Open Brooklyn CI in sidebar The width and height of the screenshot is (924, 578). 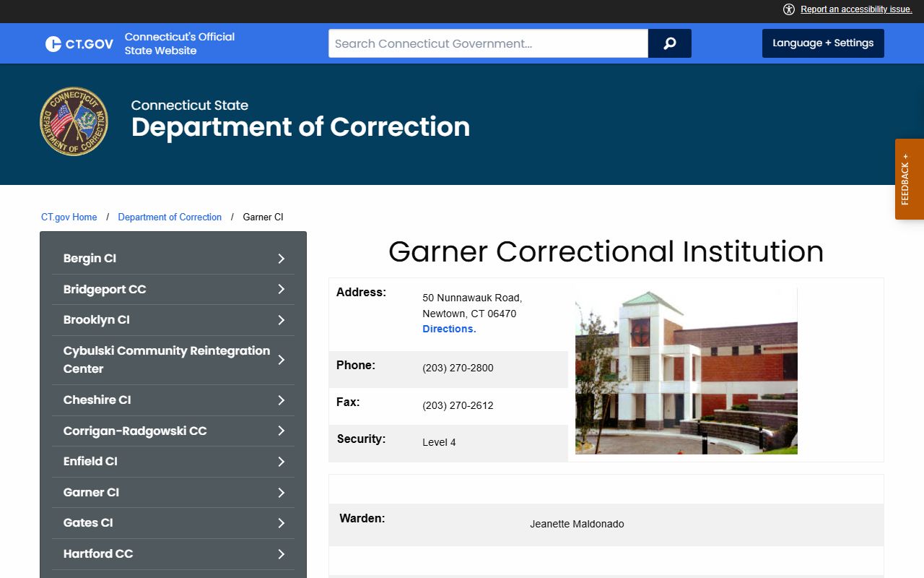click(x=173, y=320)
